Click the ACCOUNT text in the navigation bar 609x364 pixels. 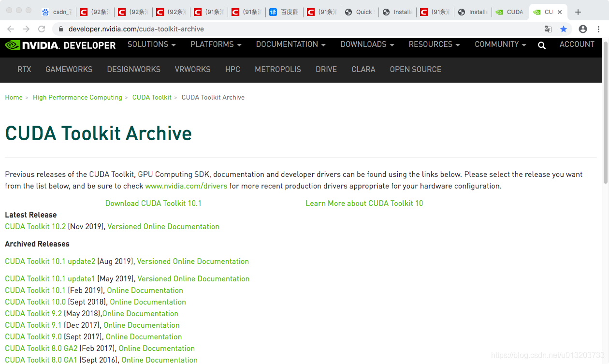click(x=577, y=44)
